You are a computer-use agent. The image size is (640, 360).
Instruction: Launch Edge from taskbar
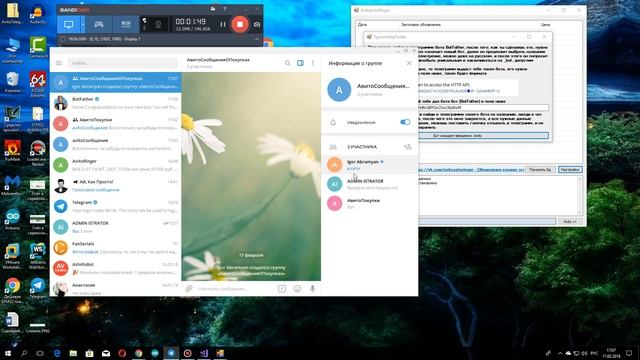[57, 353]
